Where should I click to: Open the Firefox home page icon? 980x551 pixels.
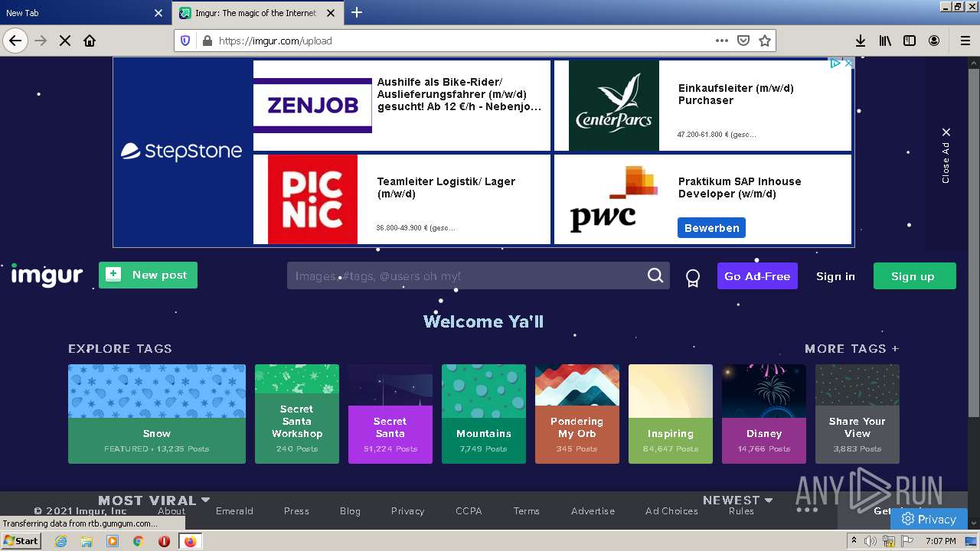[90, 41]
